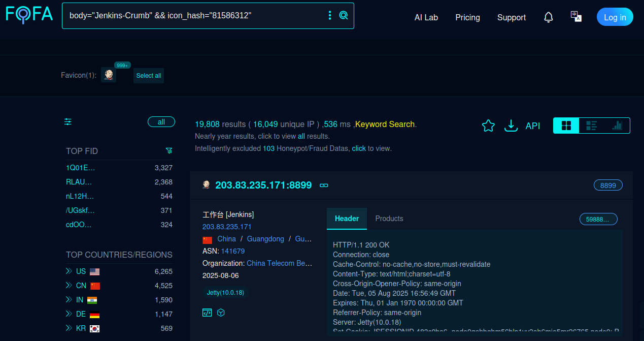
Task: Open the Pricing menu item
Action: coord(467,17)
